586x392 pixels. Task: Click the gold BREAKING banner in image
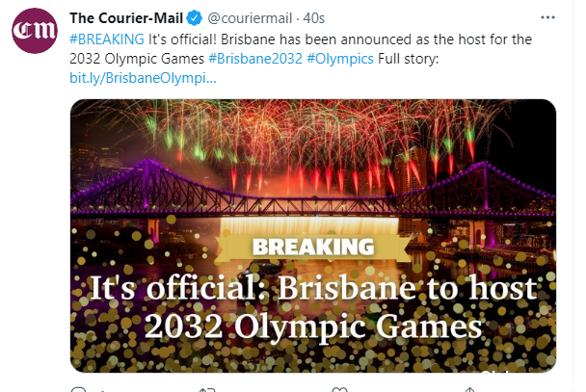point(313,248)
